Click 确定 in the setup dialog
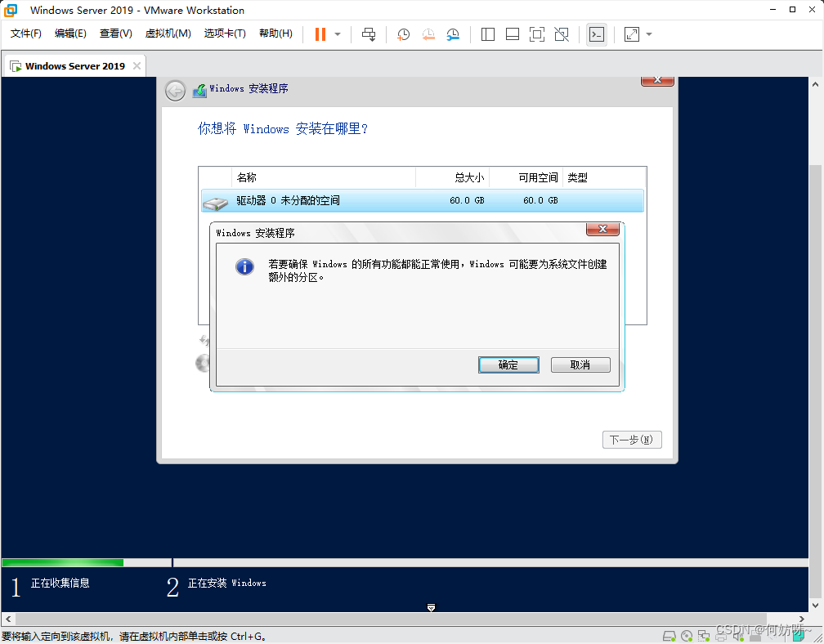824x644 pixels. (x=508, y=365)
